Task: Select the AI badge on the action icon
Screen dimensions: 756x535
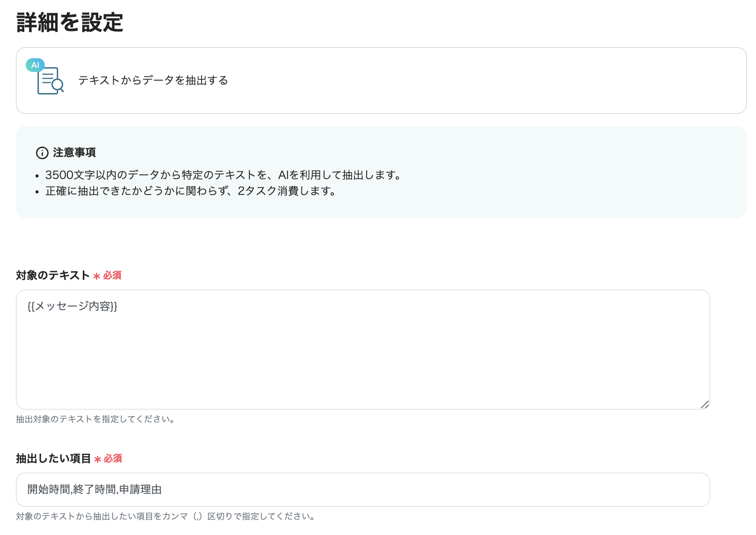Action: 34,65
